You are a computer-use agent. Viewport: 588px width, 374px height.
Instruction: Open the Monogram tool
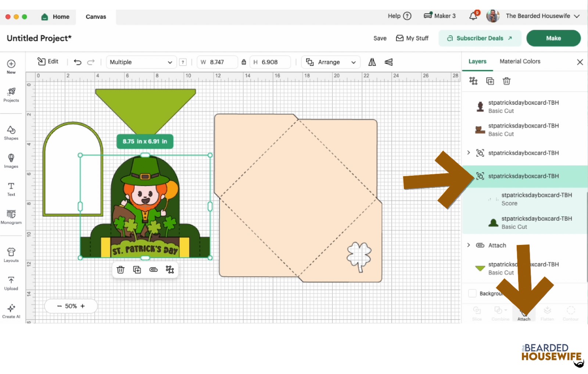click(11, 217)
